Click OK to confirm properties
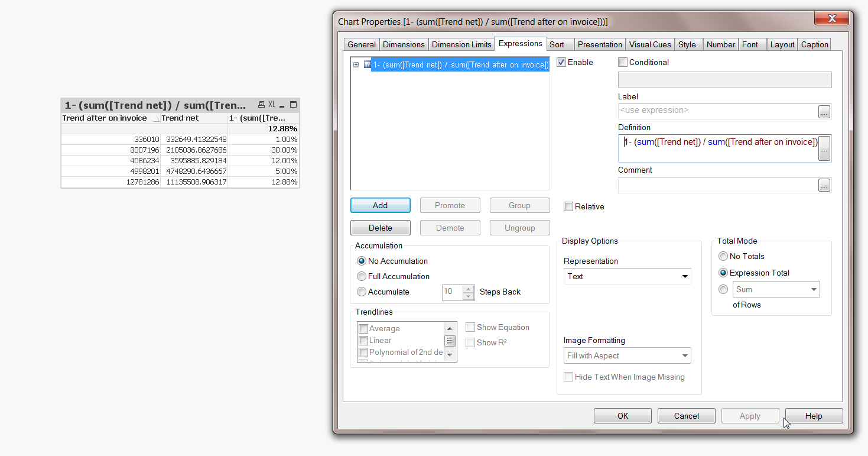 (623, 416)
